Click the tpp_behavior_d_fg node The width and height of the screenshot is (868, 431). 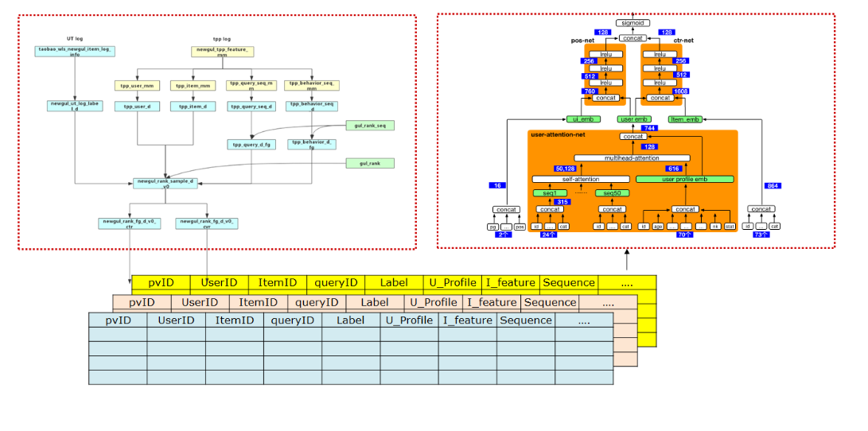click(x=311, y=145)
